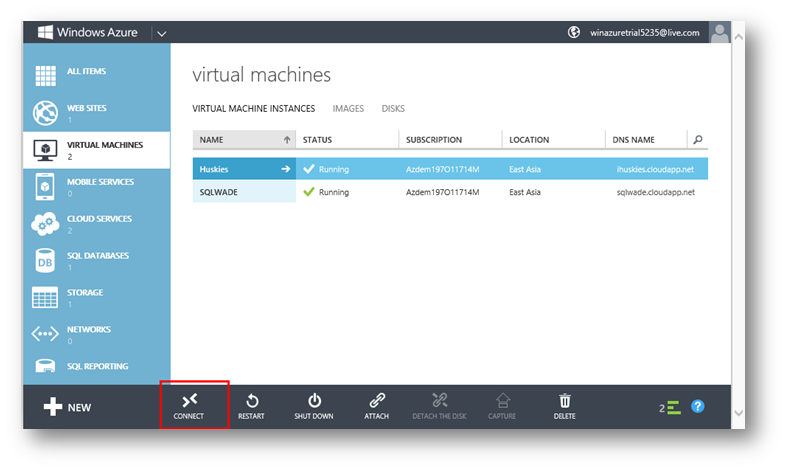Sort by DNS Name column header
787x471 pixels.
(x=633, y=140)
